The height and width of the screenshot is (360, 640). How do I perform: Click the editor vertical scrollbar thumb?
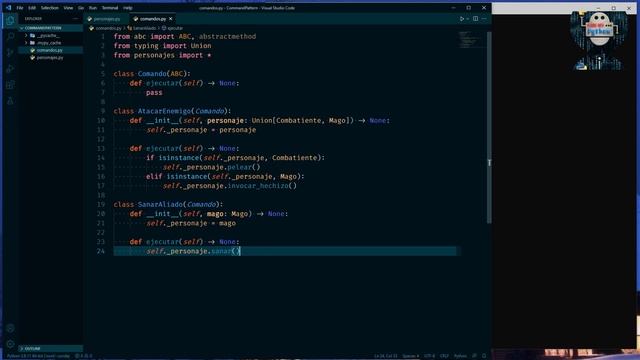489,128
